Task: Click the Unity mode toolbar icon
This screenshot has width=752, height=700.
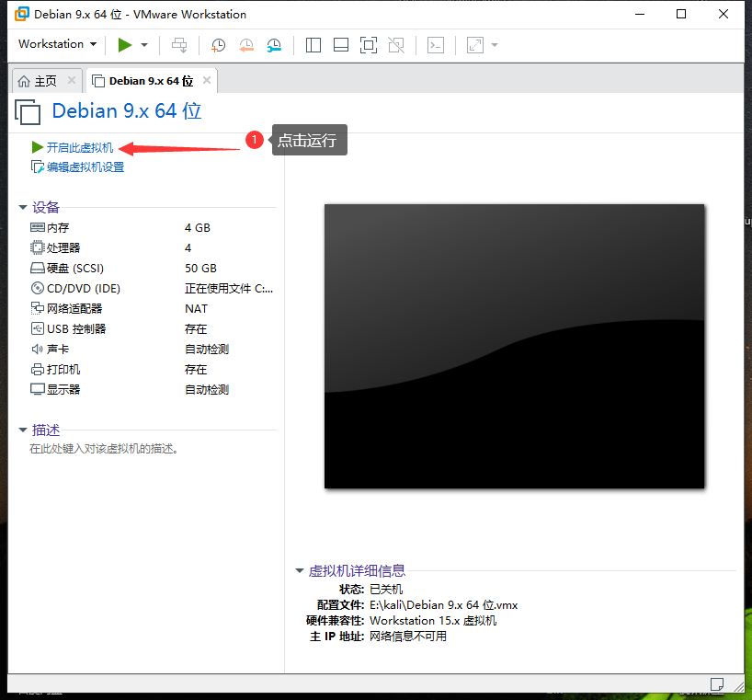Action: click(x=396, y=45)
